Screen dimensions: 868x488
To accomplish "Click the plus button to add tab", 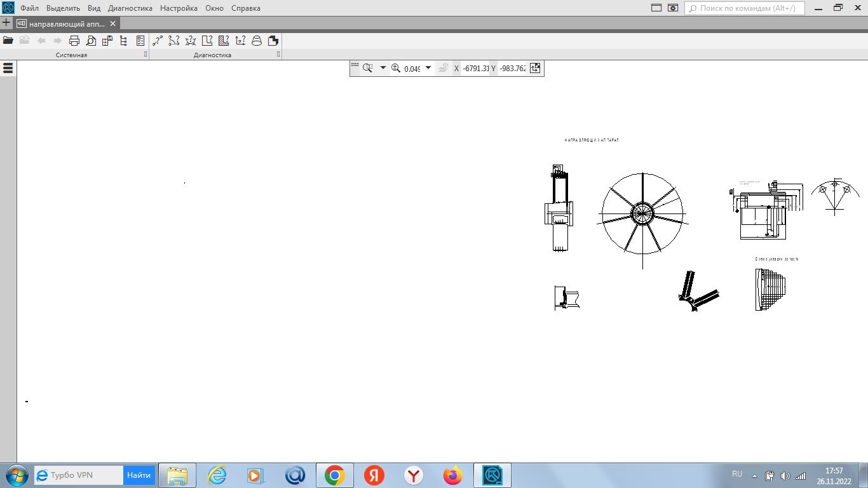I will (x=6, y=23).
